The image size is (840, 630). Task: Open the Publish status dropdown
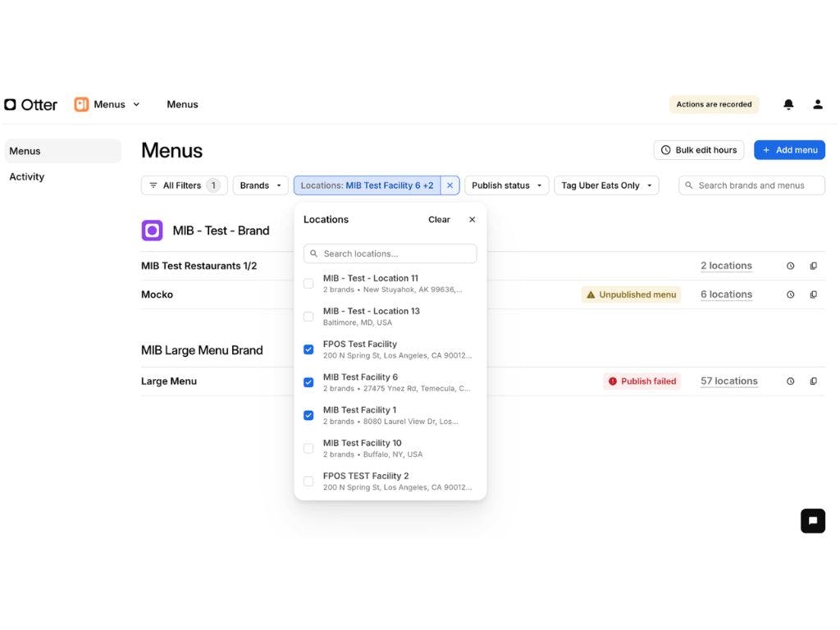[x=507, y=185]
